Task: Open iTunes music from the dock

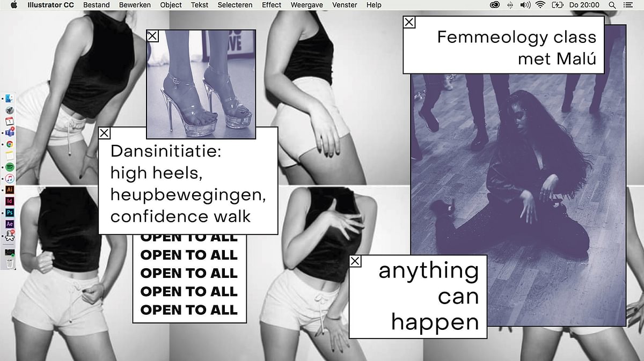Action: click(10, 178)
